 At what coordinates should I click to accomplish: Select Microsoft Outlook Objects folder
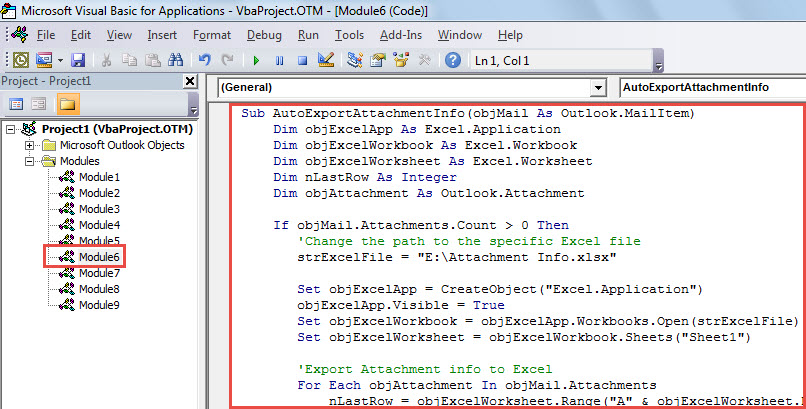(122, 145)
